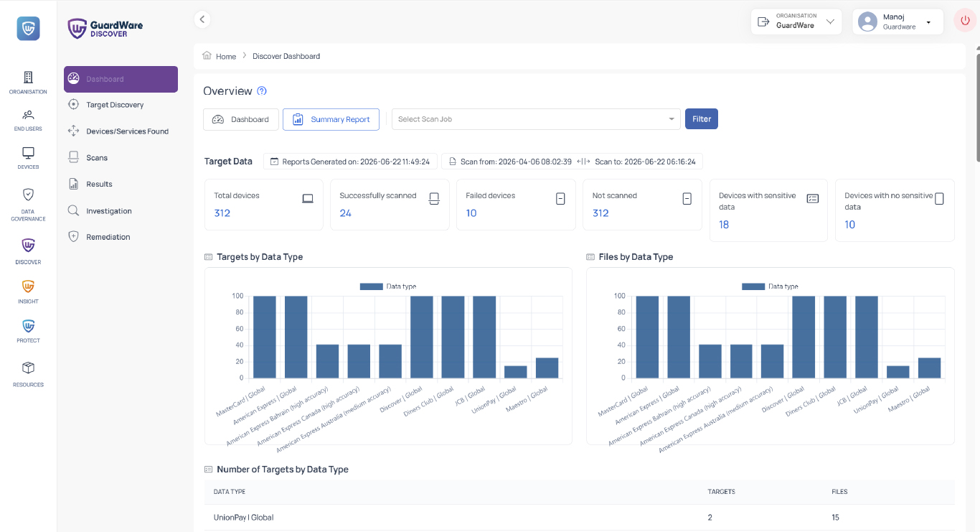980x532 pixels.
Task: Go to Devices in the left rail
Action: pyautogui.click(x=28, y=153)
